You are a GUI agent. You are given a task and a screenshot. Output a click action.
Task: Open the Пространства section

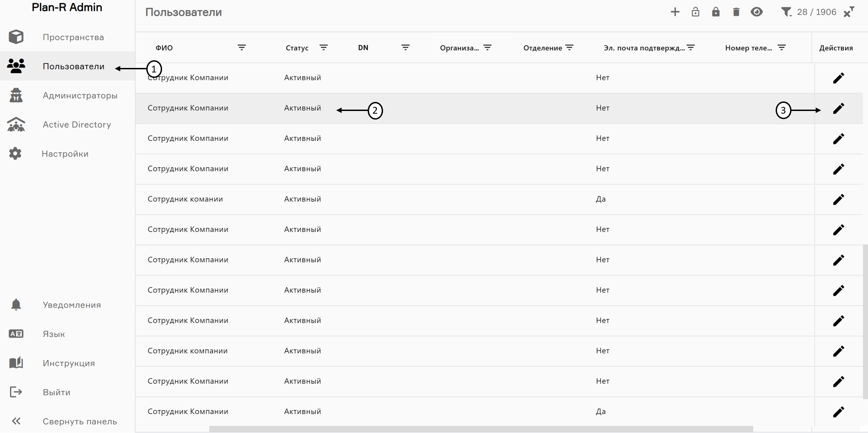(73, 37)
